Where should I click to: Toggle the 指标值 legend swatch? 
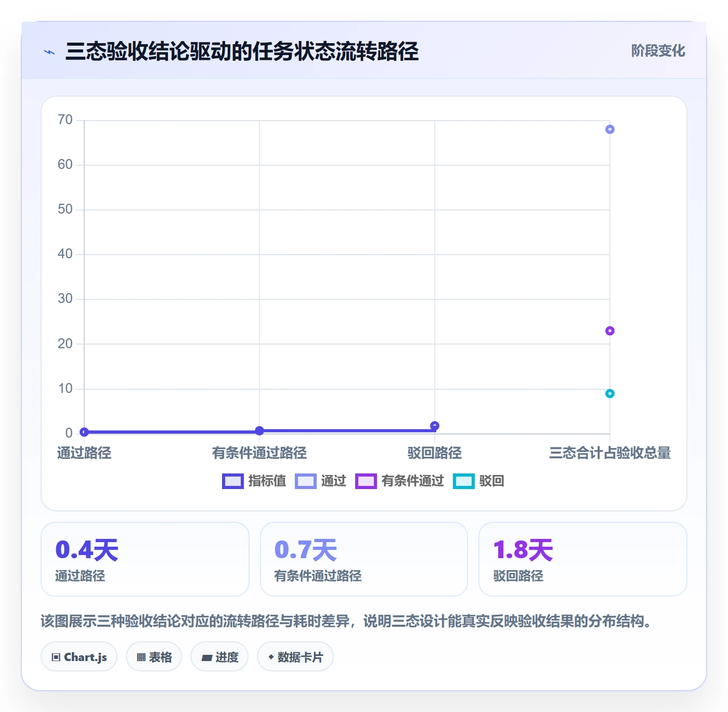(x=232, y=481)
